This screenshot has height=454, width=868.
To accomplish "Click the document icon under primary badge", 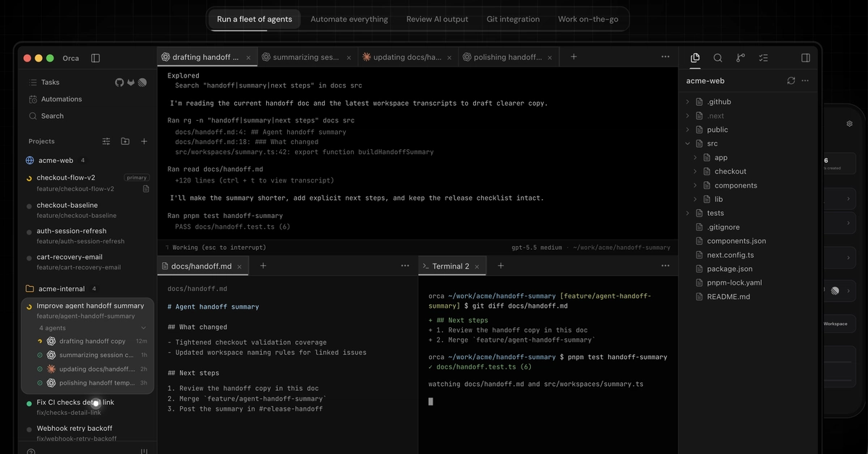I will (x=146, y=189).
